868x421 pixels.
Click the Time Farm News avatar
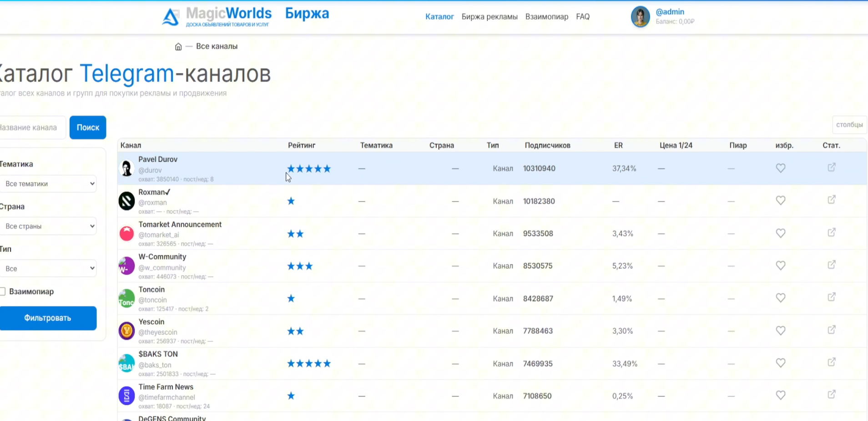pyautogui.click(x=126, y=396)
